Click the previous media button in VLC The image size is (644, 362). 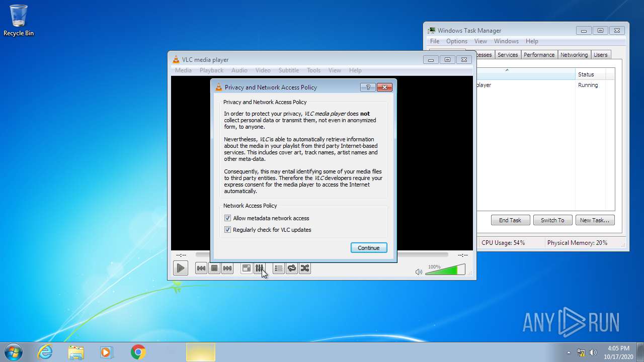(201, 268)
